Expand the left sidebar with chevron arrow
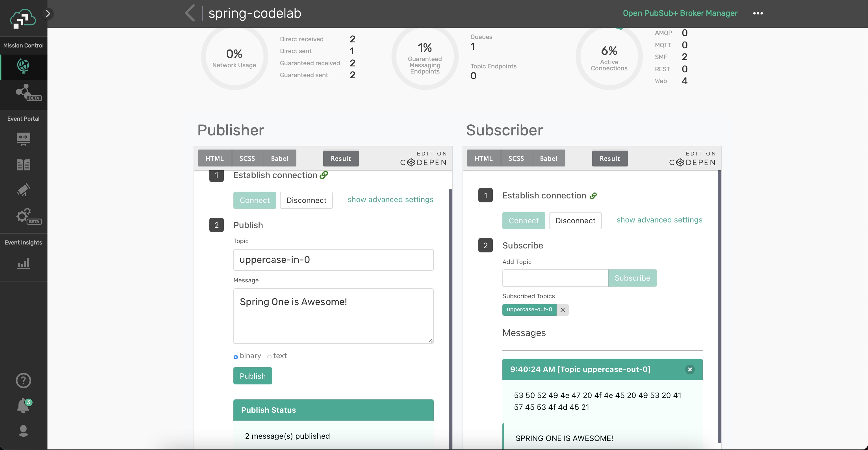Image resolution: width=868 pixels, height=450 pixels. (48, 14)
